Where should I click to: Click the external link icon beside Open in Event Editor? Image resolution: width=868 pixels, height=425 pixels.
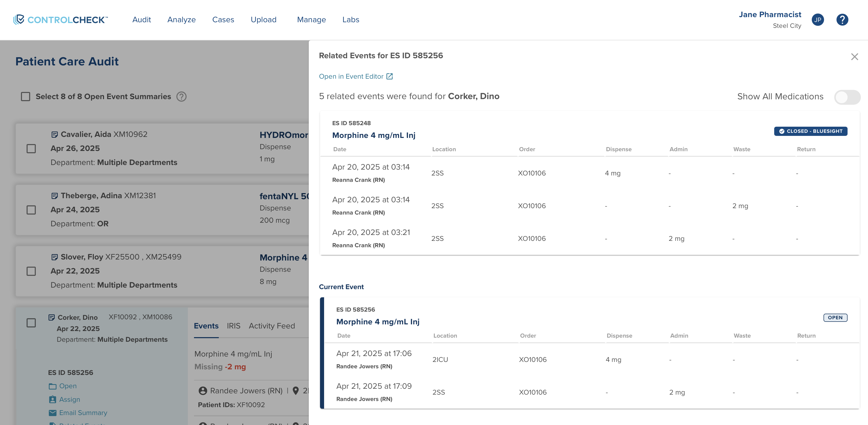[390, 76]
